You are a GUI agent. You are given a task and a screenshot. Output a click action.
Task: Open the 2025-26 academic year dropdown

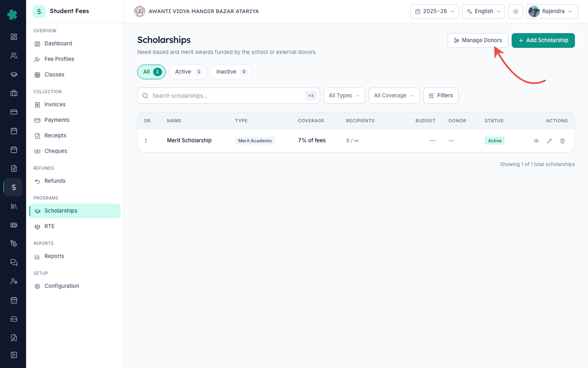[434, 11]
